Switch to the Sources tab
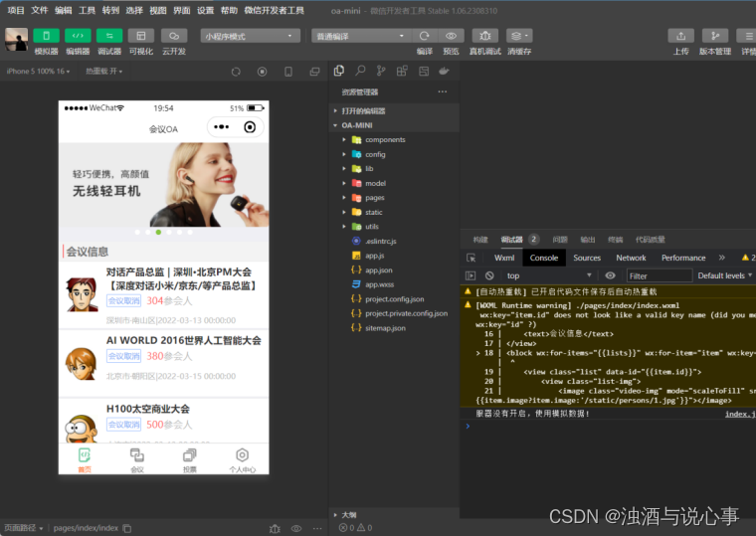Screen dimensions: 756x536 click(587, 258)
